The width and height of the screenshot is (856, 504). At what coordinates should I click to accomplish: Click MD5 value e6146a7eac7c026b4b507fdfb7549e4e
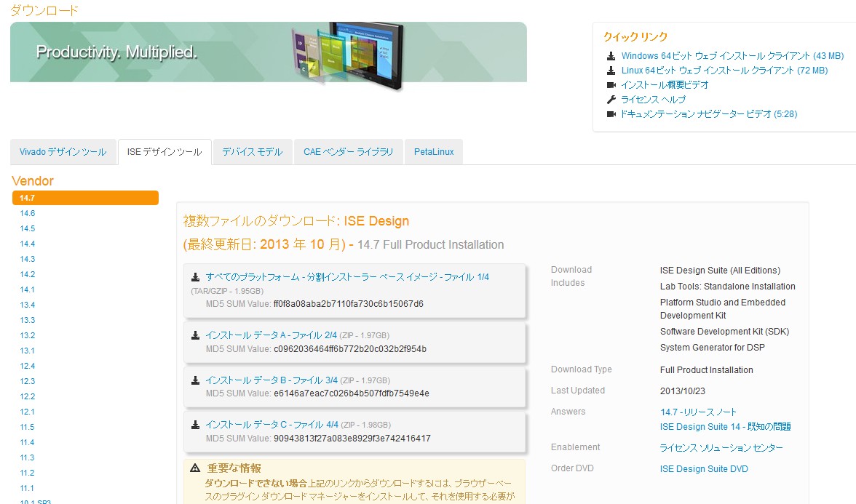[x=352, y=393]
